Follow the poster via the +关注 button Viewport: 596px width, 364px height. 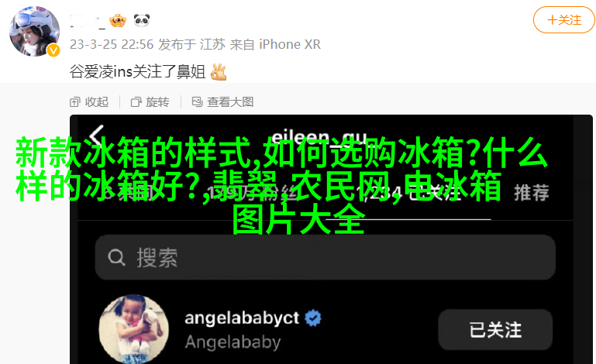click(563, 20)
